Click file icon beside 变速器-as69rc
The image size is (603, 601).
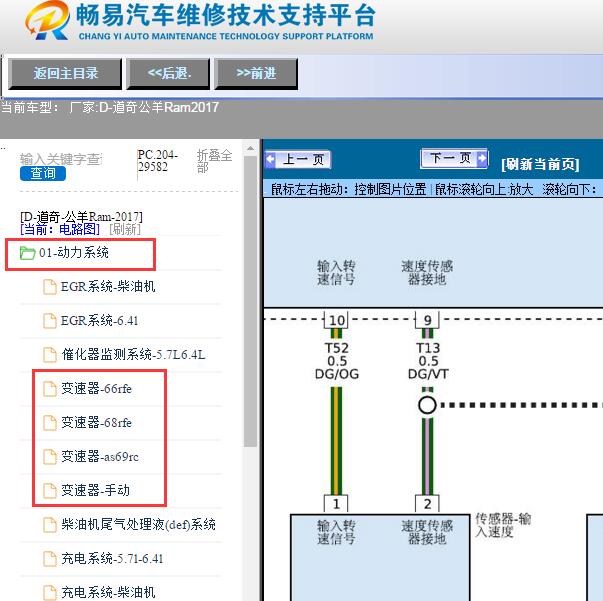tap(50, 457)
